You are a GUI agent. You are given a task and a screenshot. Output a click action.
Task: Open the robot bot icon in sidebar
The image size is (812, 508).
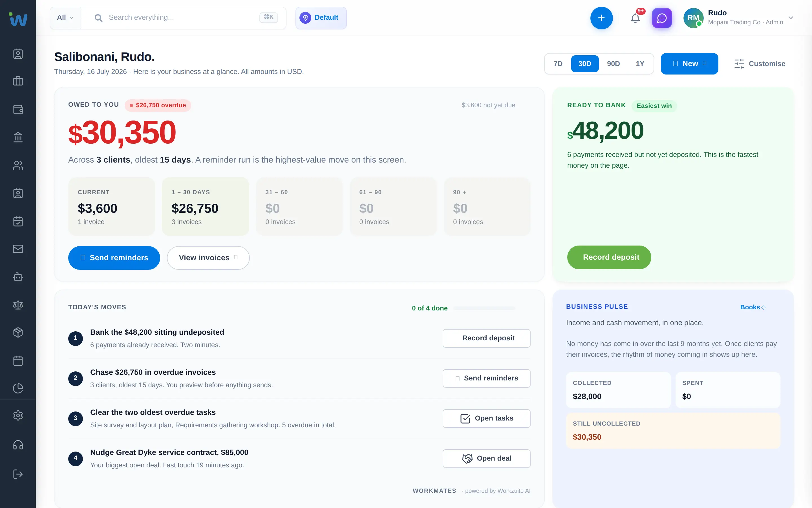coord(18,277)
